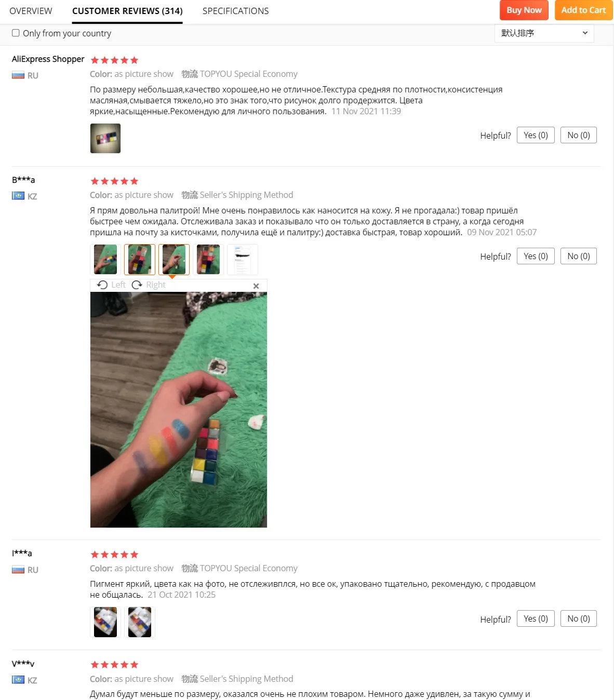
Task: Open the AliExpress Shopper palette photo thumbnail
Action: 105,138
